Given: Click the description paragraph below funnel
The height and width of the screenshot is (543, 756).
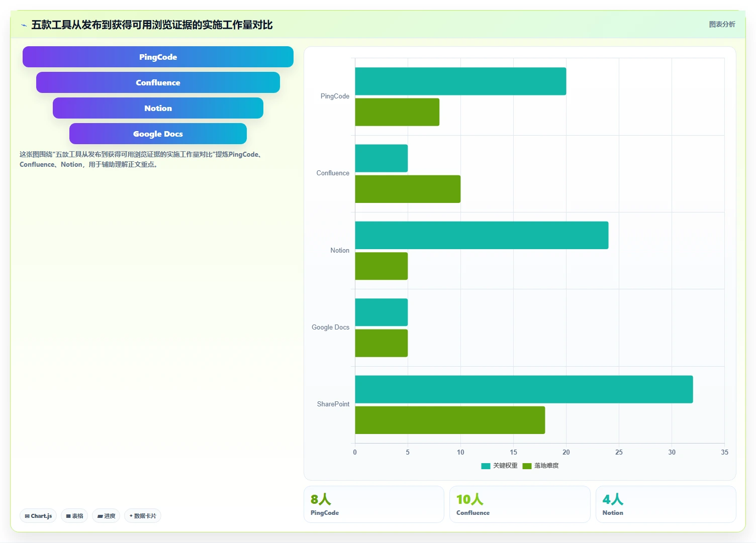Looking at the screenshot, I should click(x=141, y=159).
